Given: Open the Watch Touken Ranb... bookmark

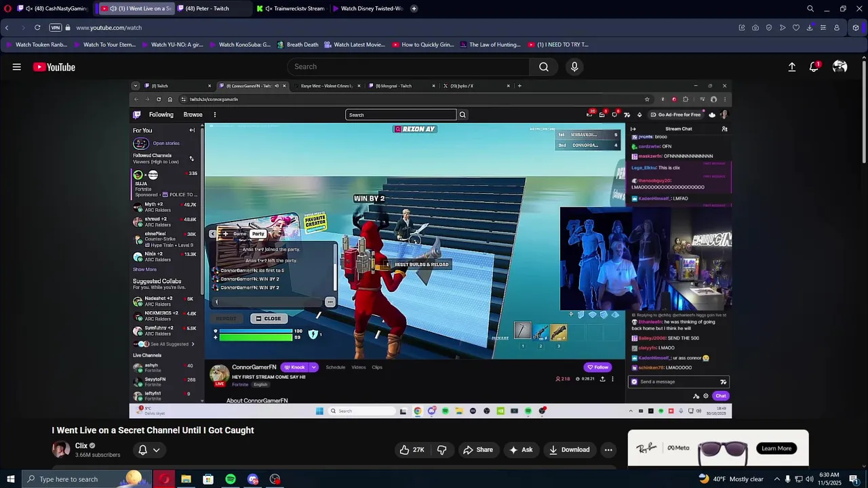Looking at the screenshot, I should coord(36,45).
